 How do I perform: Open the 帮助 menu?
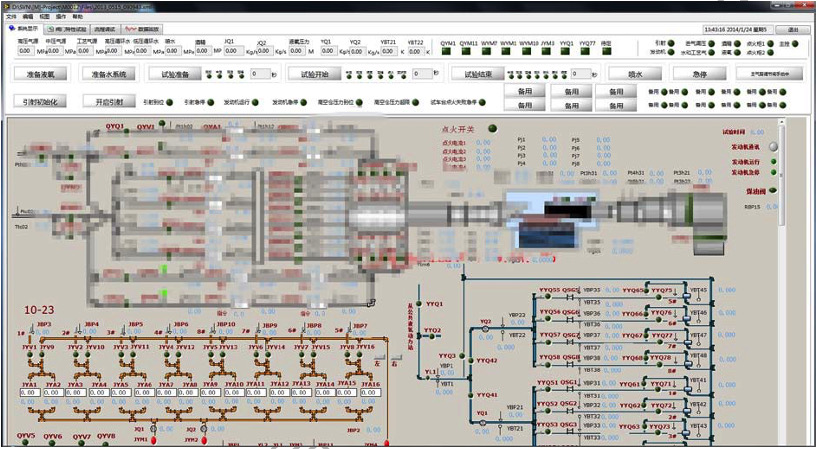pyautogui.click(x=78, y=17)
